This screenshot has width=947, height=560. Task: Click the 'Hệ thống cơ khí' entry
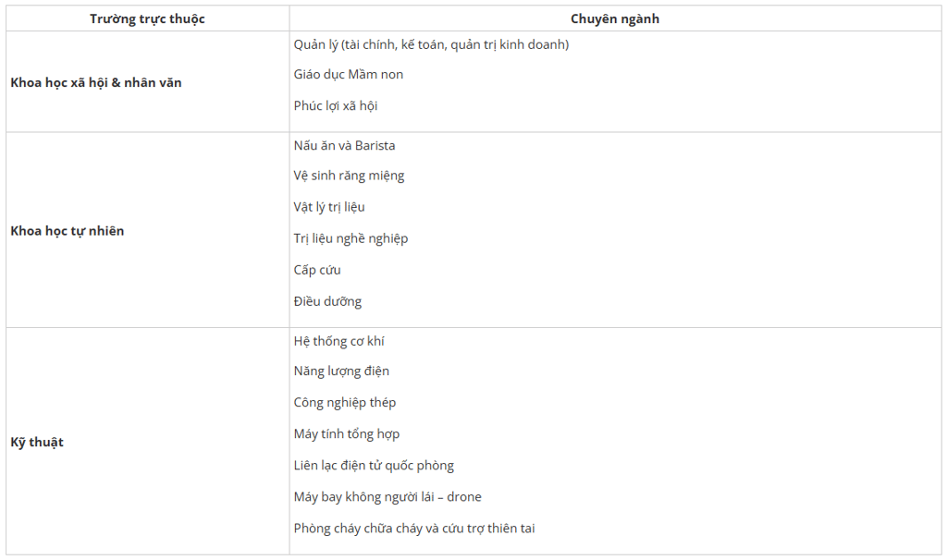point(338,341)
